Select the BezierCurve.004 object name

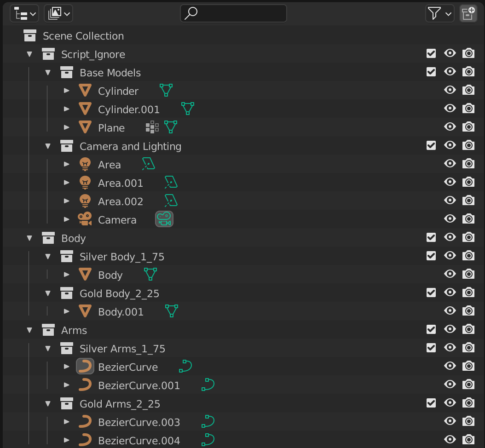click(x=139, y=441)
